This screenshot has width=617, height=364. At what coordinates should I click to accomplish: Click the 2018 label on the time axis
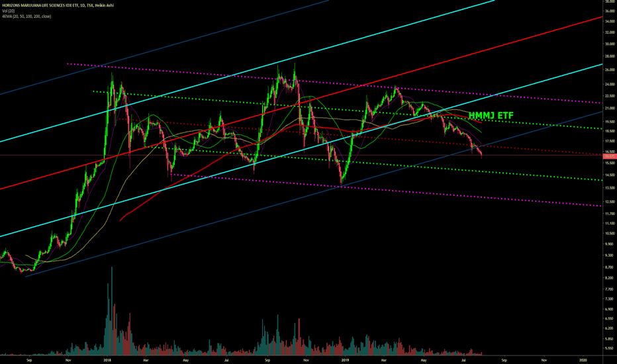coord(107,359)
